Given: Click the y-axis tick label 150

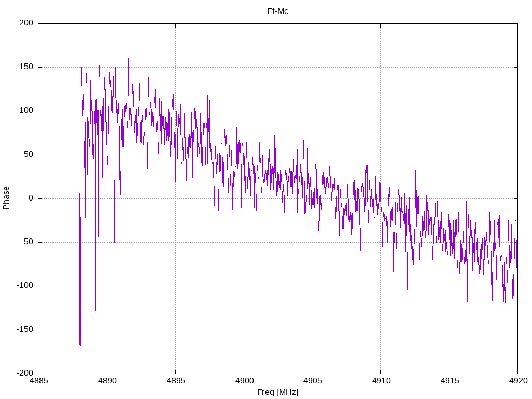Looking at the screenshot, I should click(x=26, y=67).
